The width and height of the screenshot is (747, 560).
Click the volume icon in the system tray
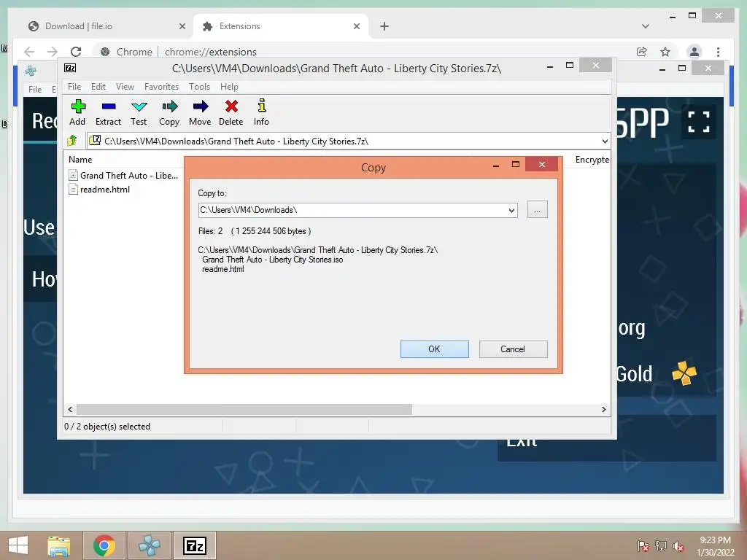678,546
